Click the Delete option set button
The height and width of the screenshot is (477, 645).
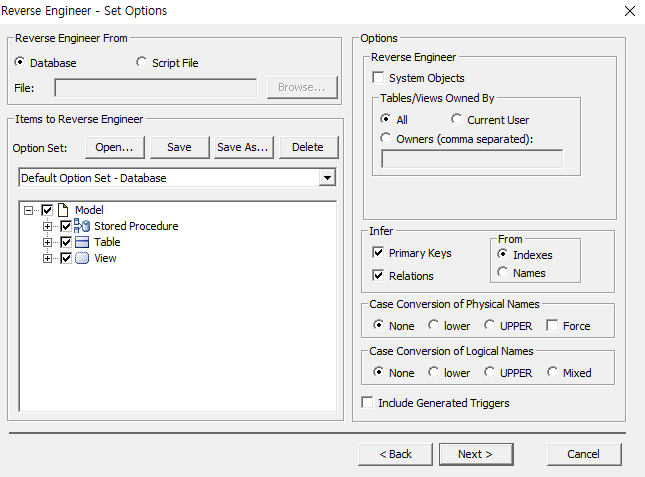[x=309, y=147]
